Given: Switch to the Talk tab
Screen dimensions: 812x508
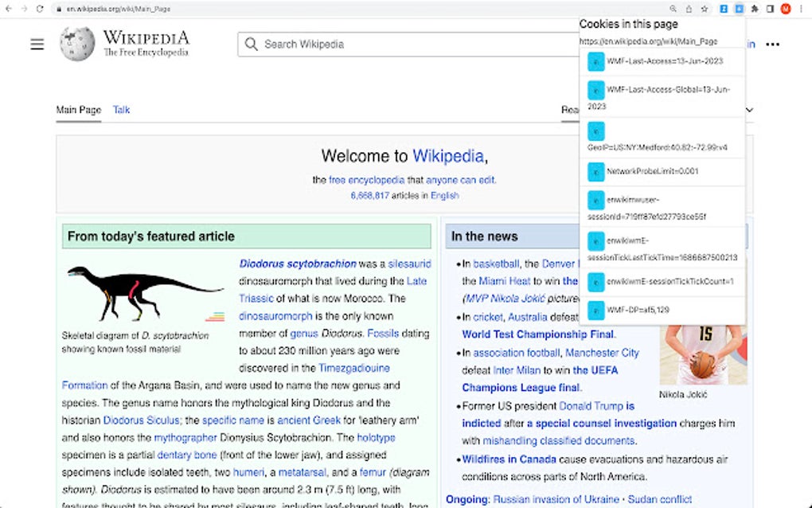Looking at the screenshot, I should (121, 110).
